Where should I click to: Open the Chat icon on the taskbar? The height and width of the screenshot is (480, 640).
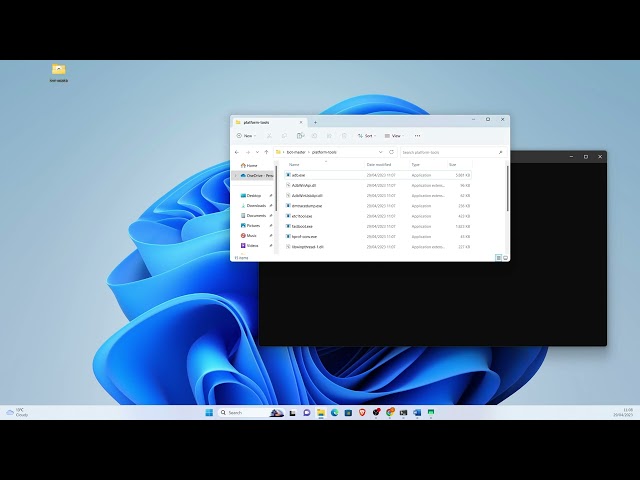307,413
